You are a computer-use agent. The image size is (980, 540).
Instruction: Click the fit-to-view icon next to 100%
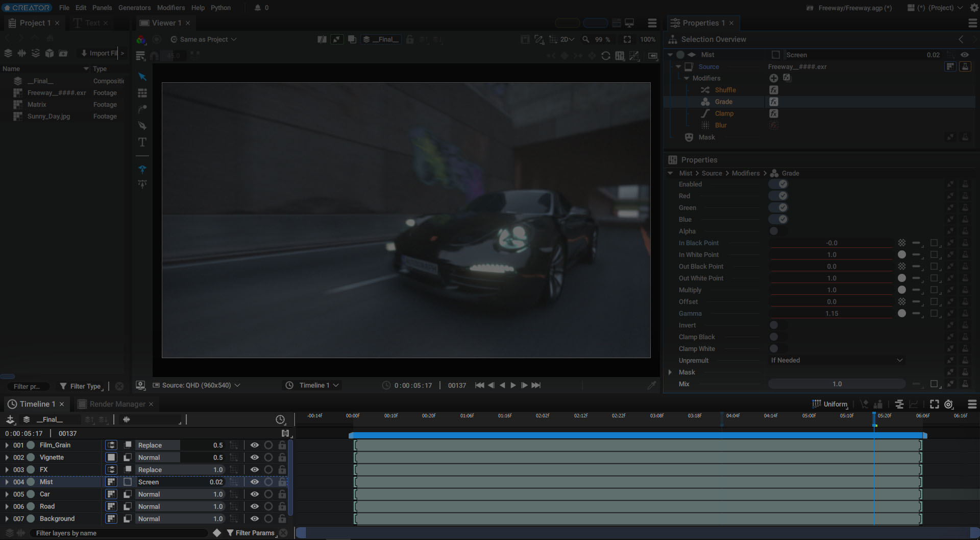(x=627, y=39)
